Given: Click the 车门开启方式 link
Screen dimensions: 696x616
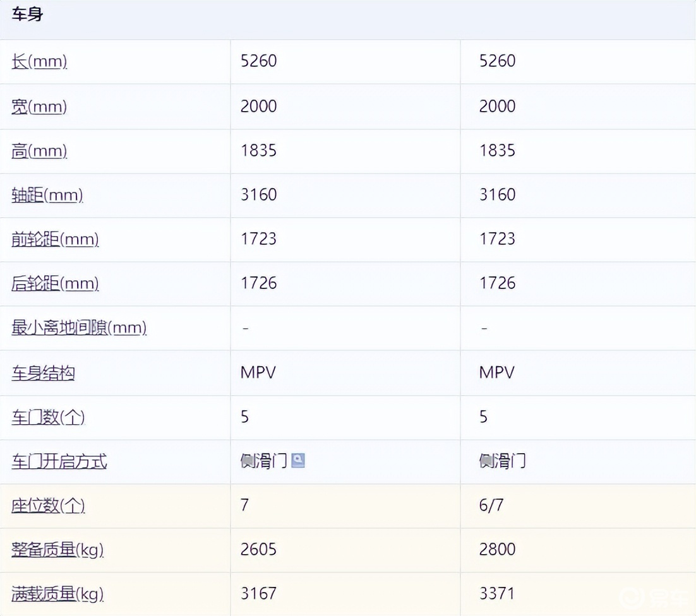Looking at the screenshot, I should (59, 461).
